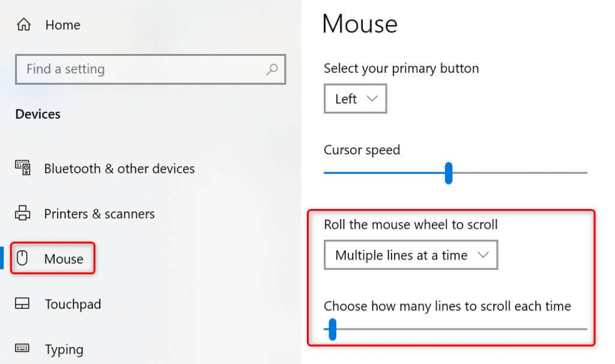This screenshot has width=615, height=364.
Task: Click the Home house icon
Action: [23, 24]
